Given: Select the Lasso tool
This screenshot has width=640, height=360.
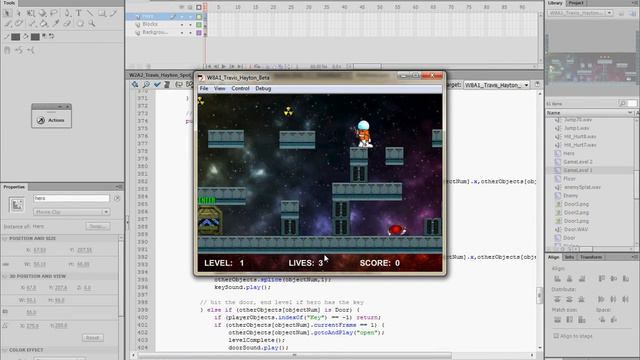Looking at the screenshot, I should click(54, 13).
